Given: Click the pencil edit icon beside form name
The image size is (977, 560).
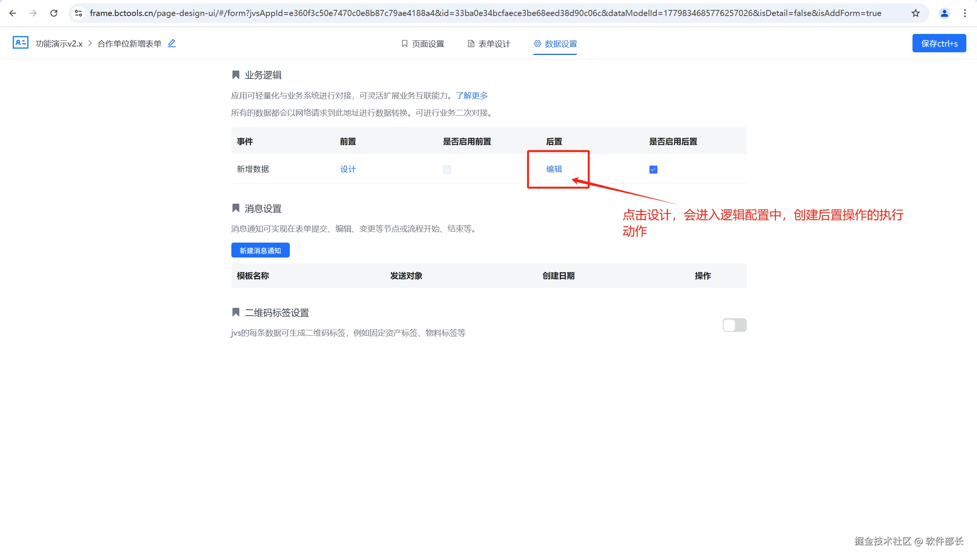Looking at the screenshot, I should pos(172,43).
